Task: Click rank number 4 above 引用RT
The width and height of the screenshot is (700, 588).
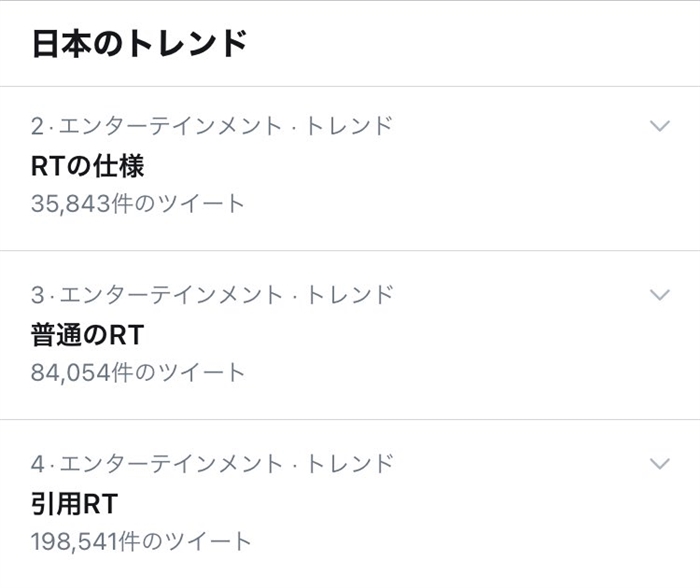Action: [x=38, y=464]
